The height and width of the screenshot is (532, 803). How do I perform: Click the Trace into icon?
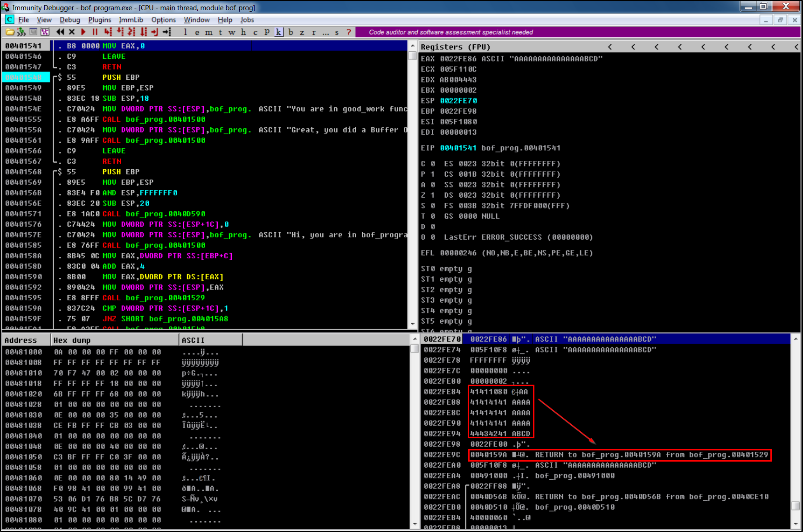[x=132, y=32]
